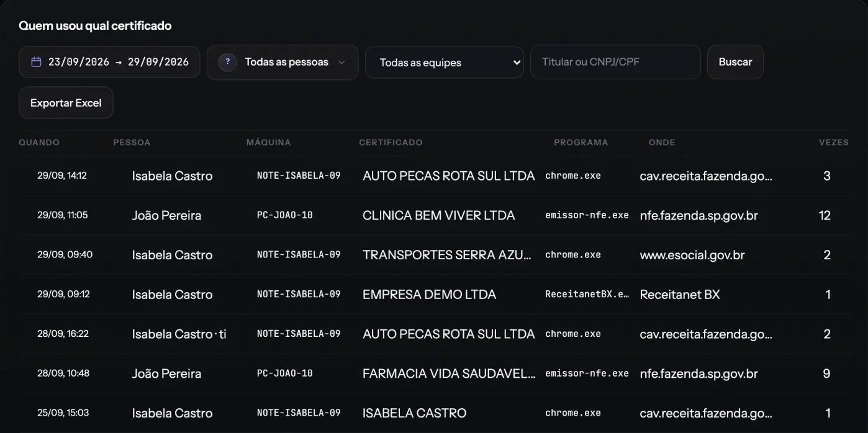Click Isabela Castro · ti person cell

click(x=179, y=334)
